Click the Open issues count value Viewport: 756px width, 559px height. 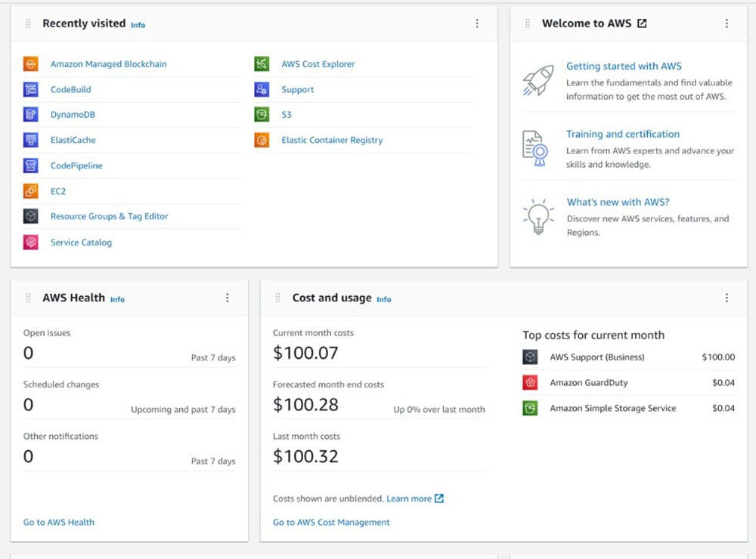pos(29,353)
